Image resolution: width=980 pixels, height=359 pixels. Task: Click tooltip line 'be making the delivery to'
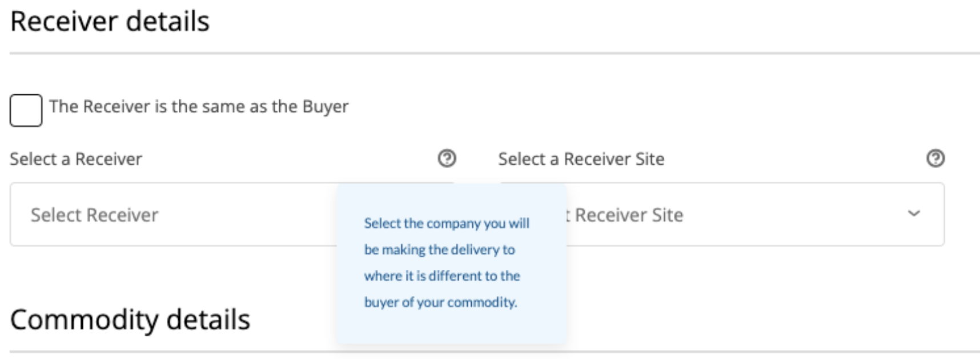pos(439,249)
